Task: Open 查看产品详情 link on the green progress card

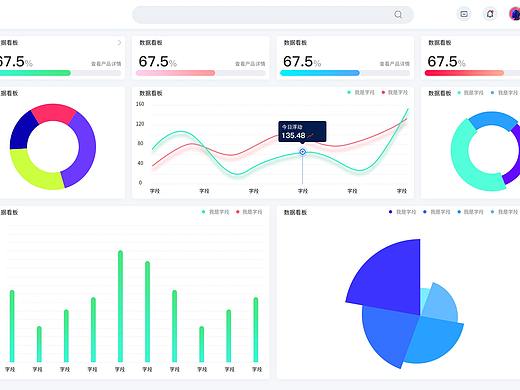Action: [106, 64]
